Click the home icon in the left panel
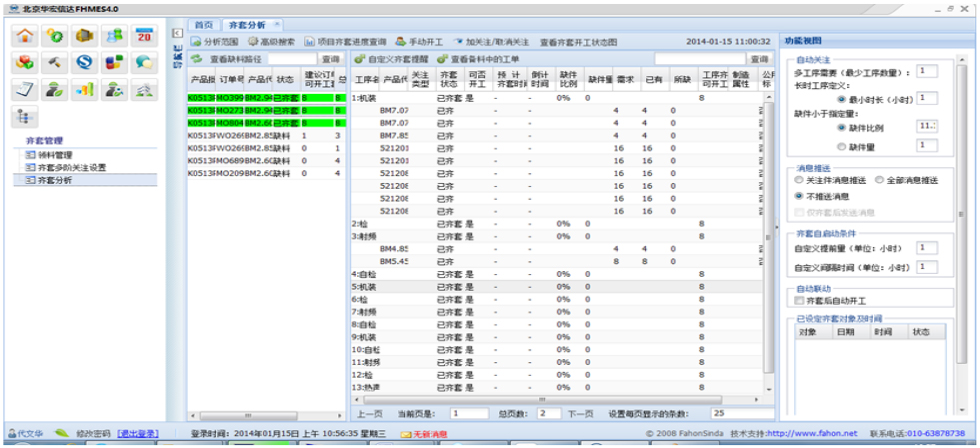Screen dimensions: 980x448 [25, 35]
